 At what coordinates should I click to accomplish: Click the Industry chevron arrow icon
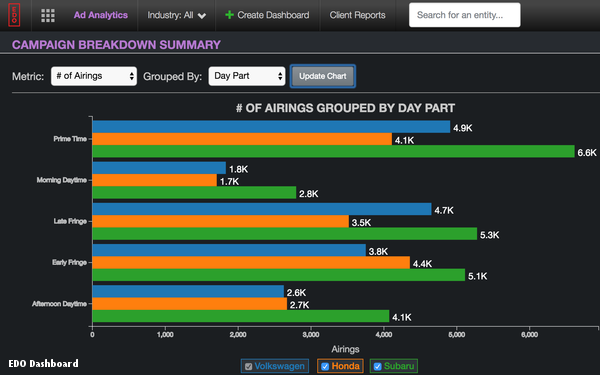tap(202, 16)
